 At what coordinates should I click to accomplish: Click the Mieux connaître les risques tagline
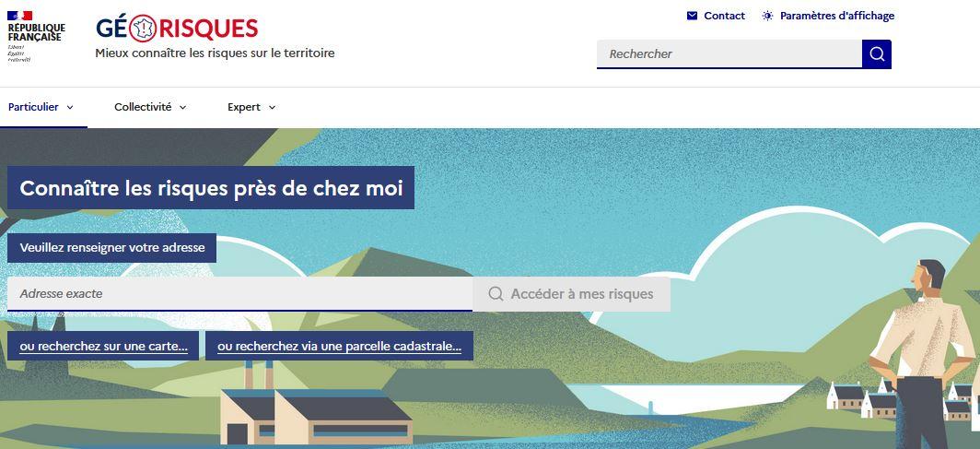[215, 53]
